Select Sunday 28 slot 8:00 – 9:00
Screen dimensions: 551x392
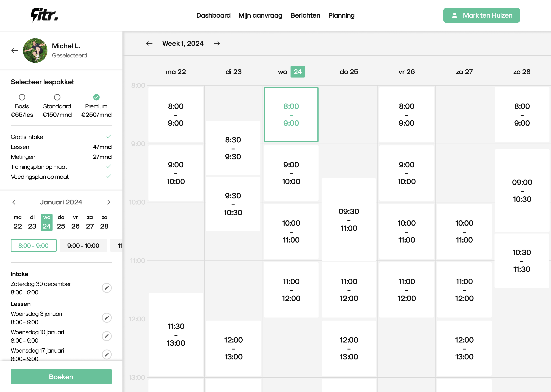click(522, 115)
